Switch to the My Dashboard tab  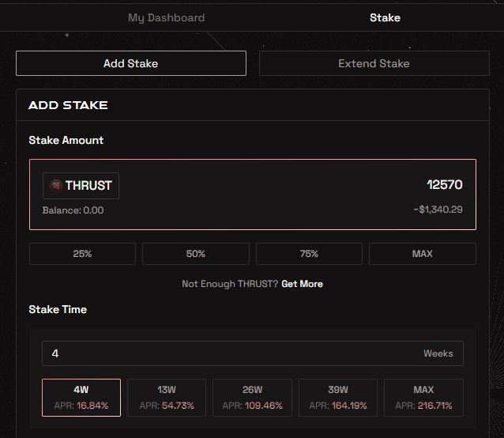[x=166, y=17]
